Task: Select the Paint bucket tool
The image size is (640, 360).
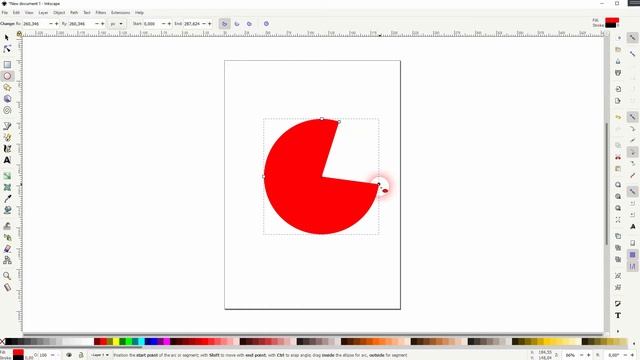Action: click(x=7, y=210)
